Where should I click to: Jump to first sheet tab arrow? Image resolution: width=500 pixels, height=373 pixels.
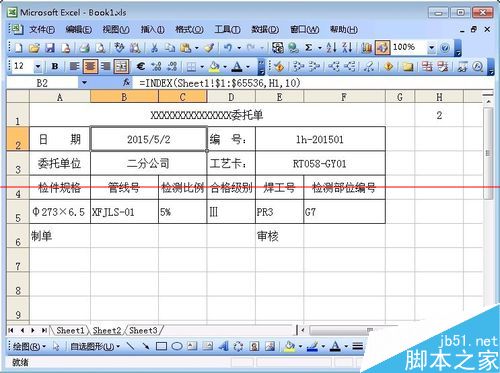click(11, 330)
